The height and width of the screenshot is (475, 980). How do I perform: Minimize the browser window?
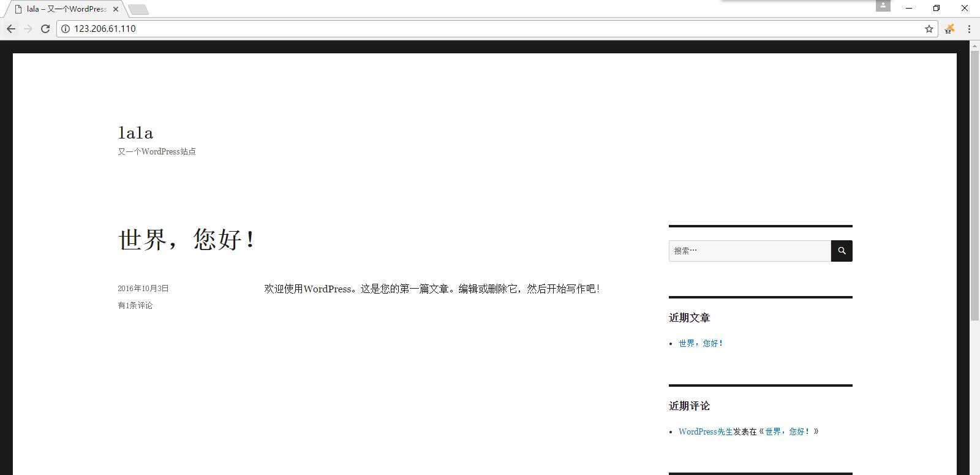point(909,8)
